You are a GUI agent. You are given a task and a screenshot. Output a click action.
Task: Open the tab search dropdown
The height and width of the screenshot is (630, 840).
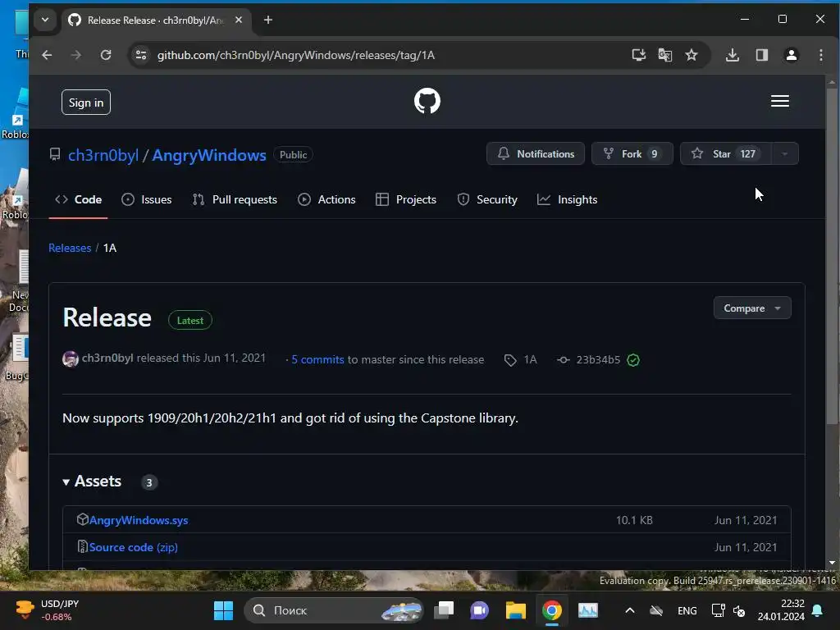click(45, 20)
